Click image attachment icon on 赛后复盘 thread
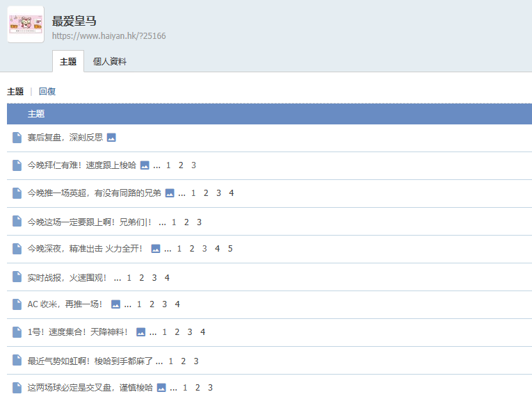Screen dimensions: 532x401 (x=111, y=138)
